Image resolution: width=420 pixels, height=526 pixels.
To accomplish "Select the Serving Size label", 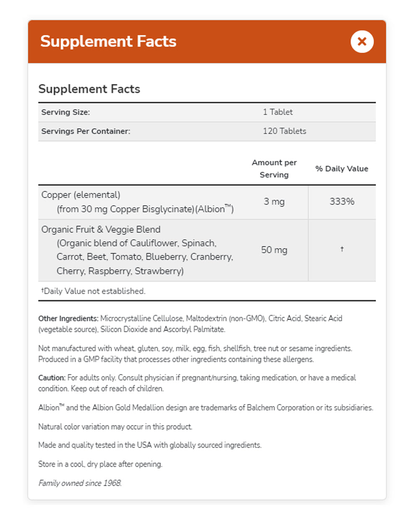I will point(66,112).
